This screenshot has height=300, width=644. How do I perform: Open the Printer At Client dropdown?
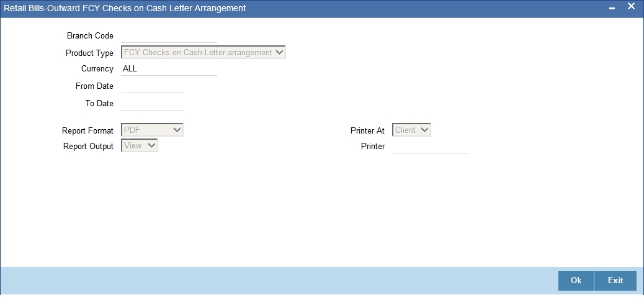411,130
